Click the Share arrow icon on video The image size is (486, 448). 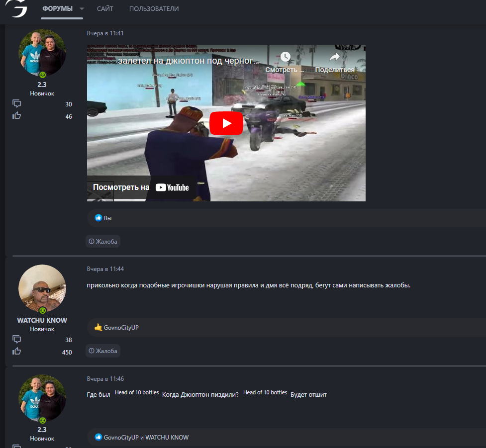[334, 57]
